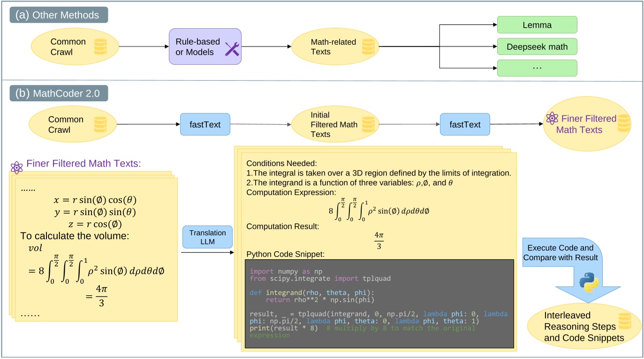
Task: Click the database icon in Math-related Texts
Action: [369, 46]
